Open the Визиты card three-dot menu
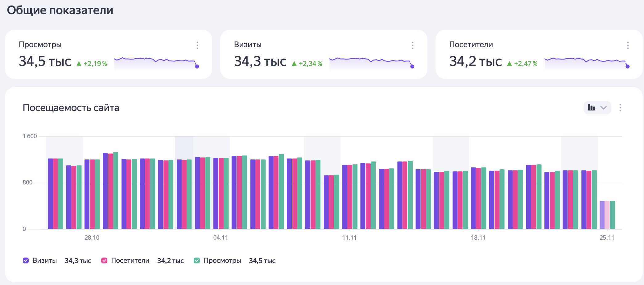 pos(413,45)
